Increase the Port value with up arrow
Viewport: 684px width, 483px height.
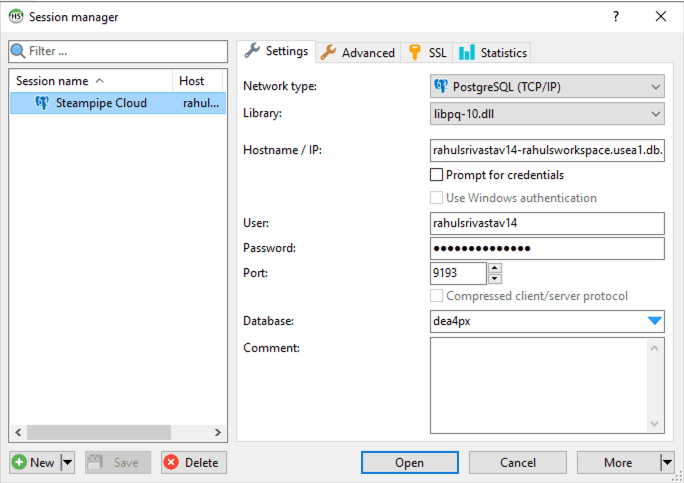[495, 268]
